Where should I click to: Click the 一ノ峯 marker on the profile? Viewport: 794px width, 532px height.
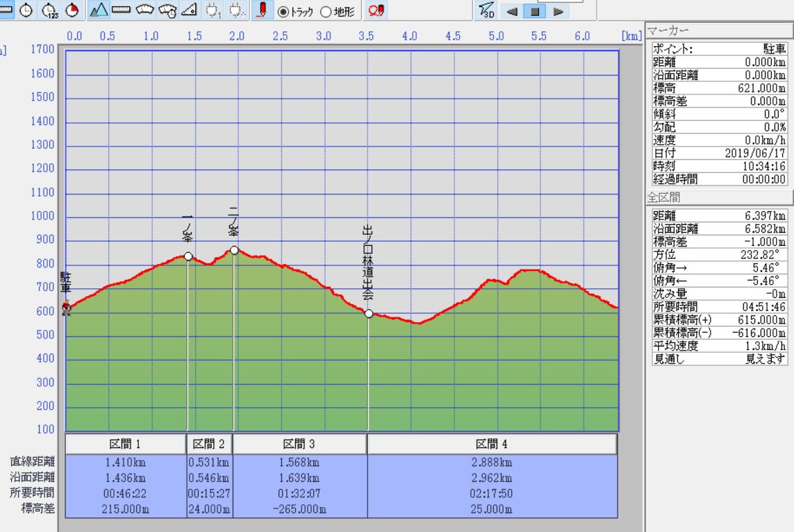pyautogui.click(x=188, y=257)
